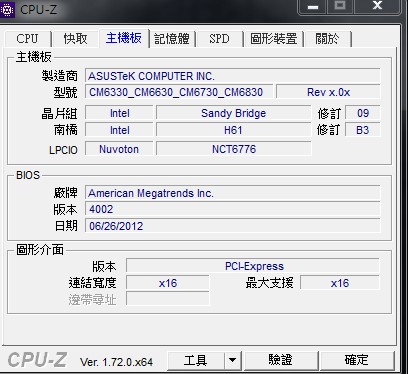The height and width of the screenshot is (374, 408).
Task: Click the LPCIO label
Action: [63, 150]
